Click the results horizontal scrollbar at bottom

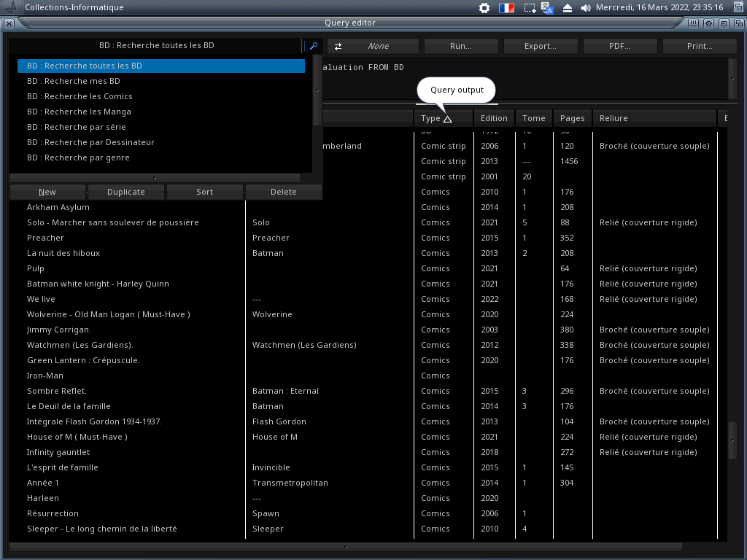point(346,547)
